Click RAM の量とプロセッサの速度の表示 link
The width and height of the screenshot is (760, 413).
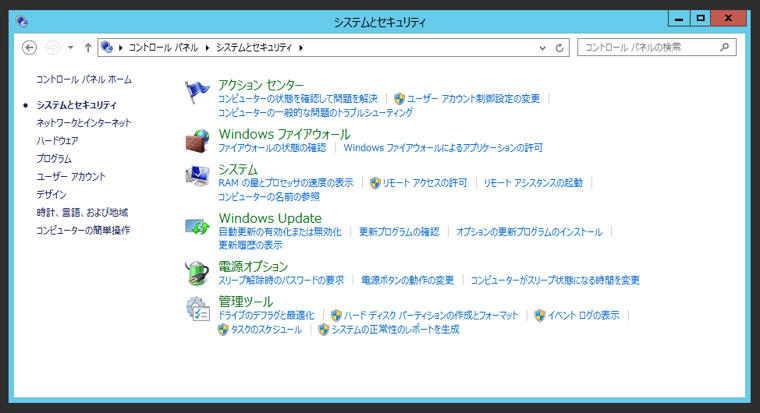(285, 183)
